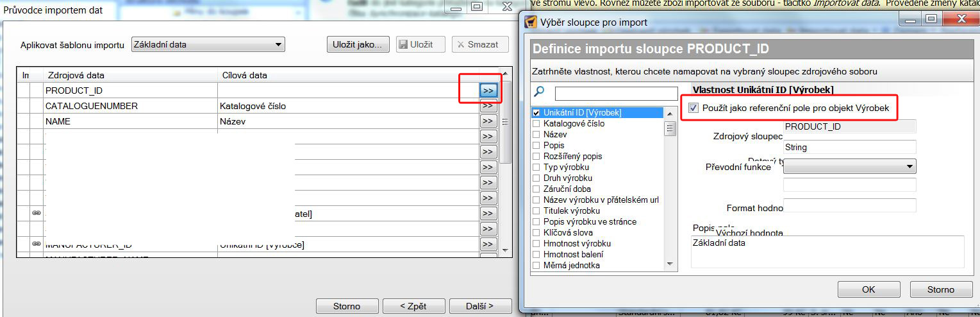
Task: Tick the Záruční doba checkbox
Action: [x=536, y=189]
